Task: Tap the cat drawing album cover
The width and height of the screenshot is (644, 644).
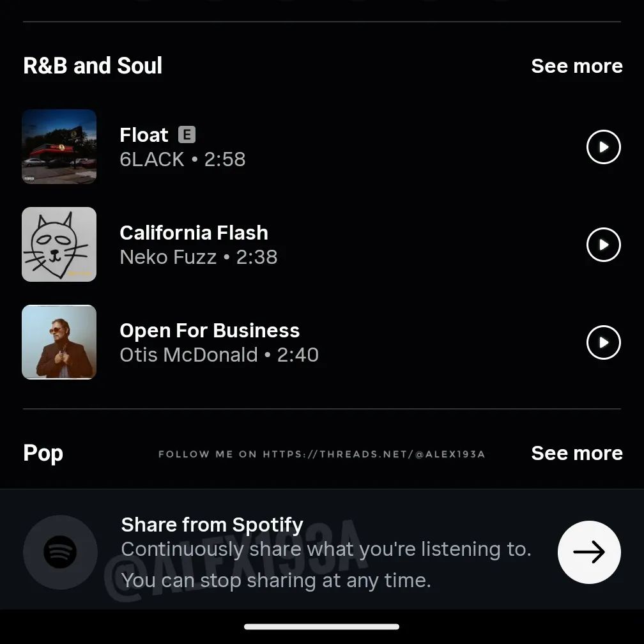Action: pyautogui.click(x=59, y=244)
